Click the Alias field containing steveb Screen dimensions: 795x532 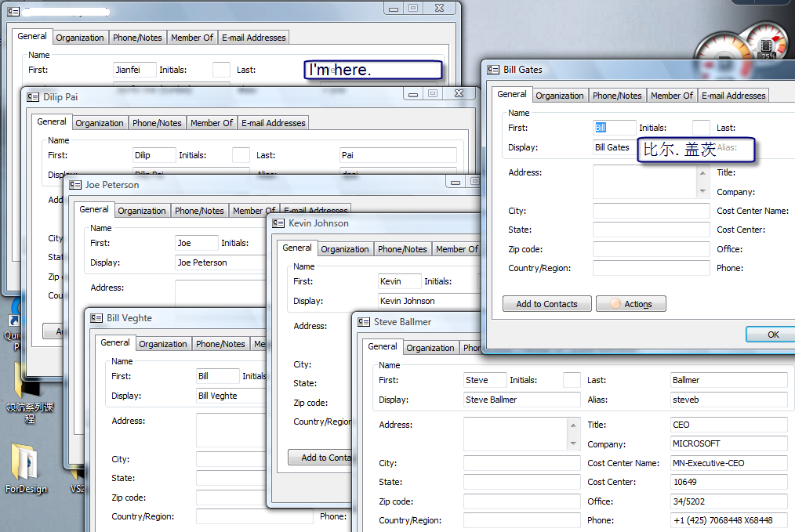[728, 400]
